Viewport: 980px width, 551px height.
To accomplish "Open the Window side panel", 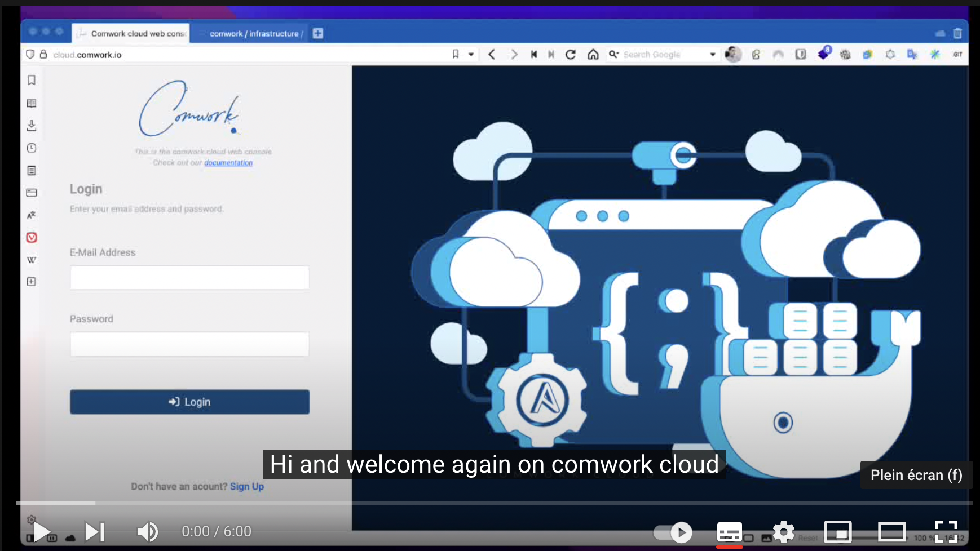I will 32,193.
